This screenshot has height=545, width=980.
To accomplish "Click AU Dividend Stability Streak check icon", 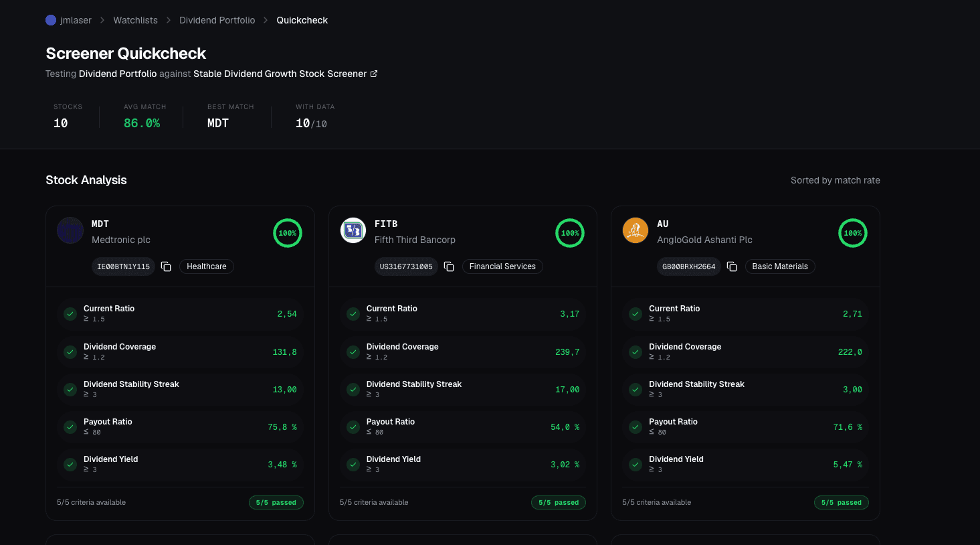I will (x=635, y=390).
